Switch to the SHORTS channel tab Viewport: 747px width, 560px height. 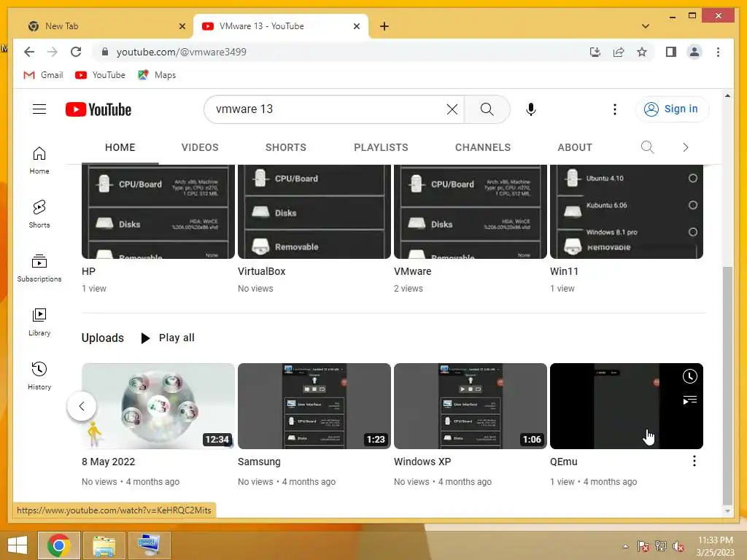pos(286,147)
